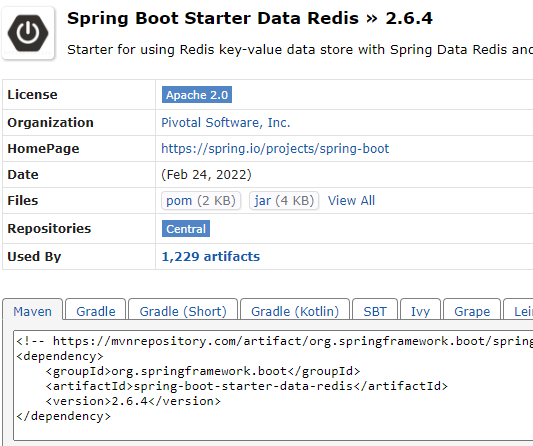
Task: Switch to the Ivy tab
Action: (420, 310)
